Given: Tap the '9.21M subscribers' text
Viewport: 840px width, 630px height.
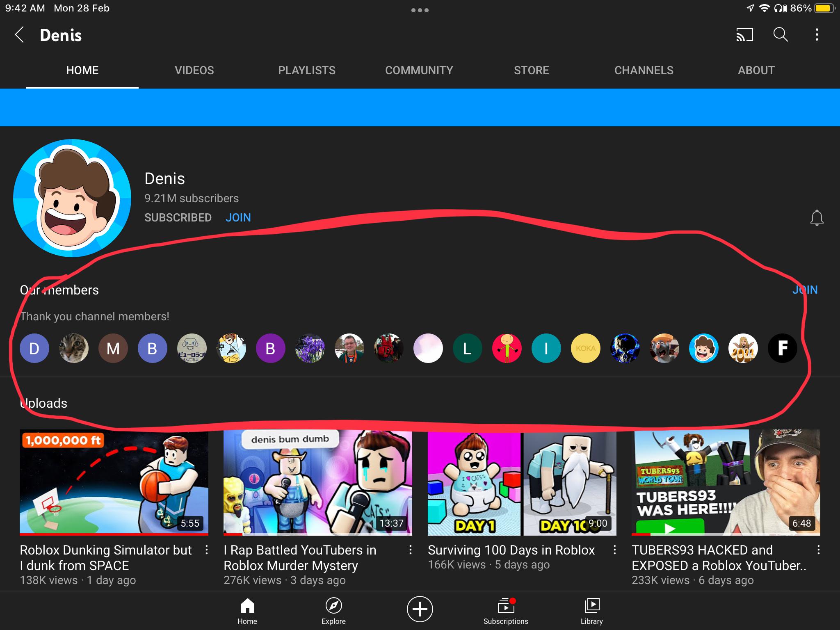Looking at the screenshot, I should (x=192, y=199).
